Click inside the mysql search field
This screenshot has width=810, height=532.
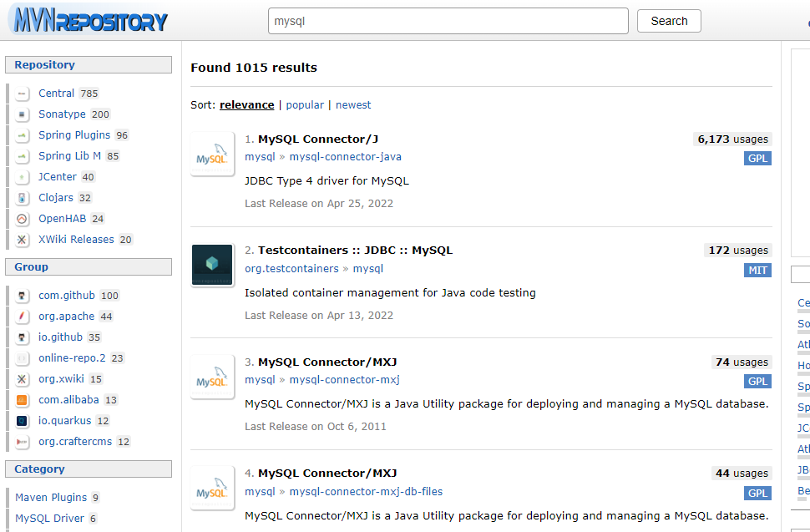pyautogui.click(x=448, y=21)
